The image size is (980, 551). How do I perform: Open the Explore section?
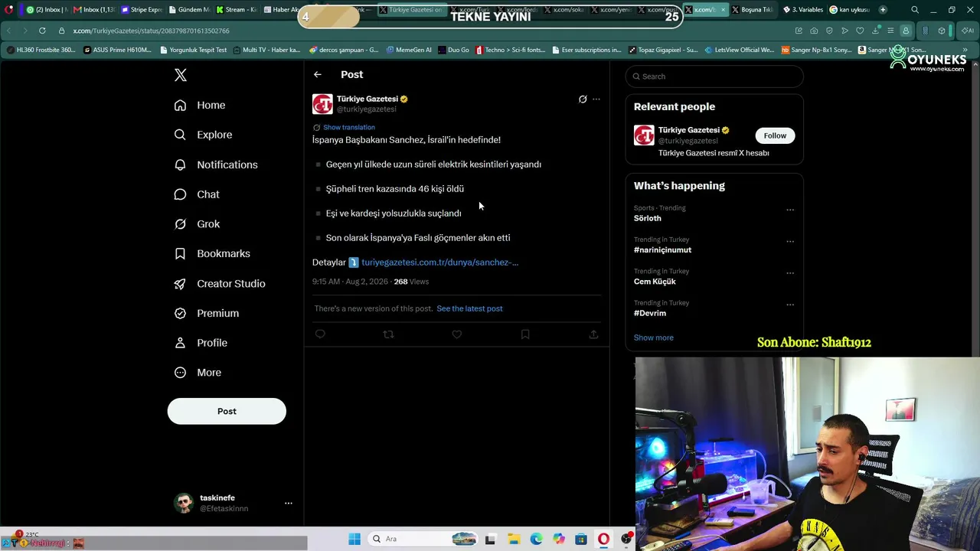pos(203,135)
